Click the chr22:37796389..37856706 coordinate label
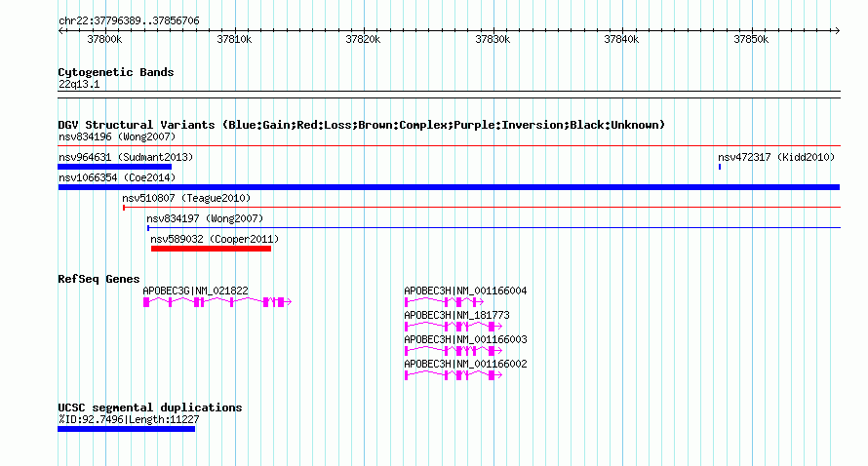Image resolution: width=868 pixels, height=466 pixels. 129,21
